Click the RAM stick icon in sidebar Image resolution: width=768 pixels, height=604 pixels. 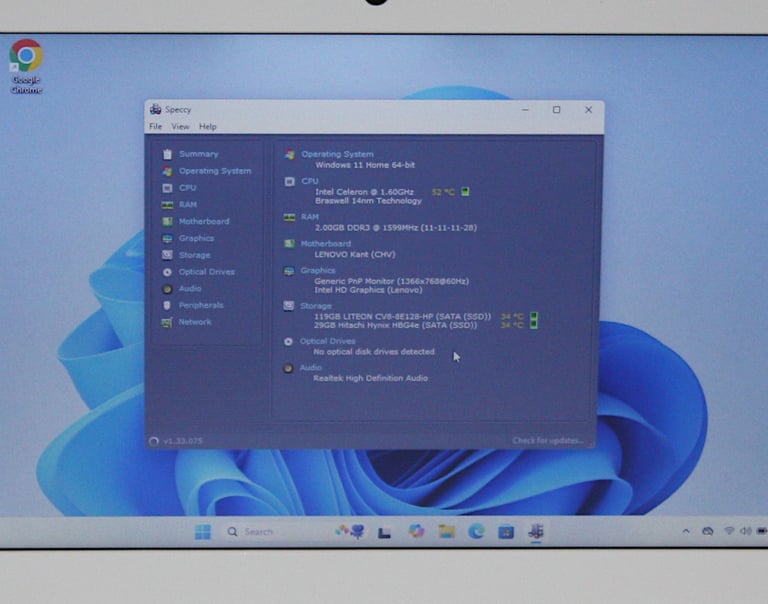coord(168,205)
